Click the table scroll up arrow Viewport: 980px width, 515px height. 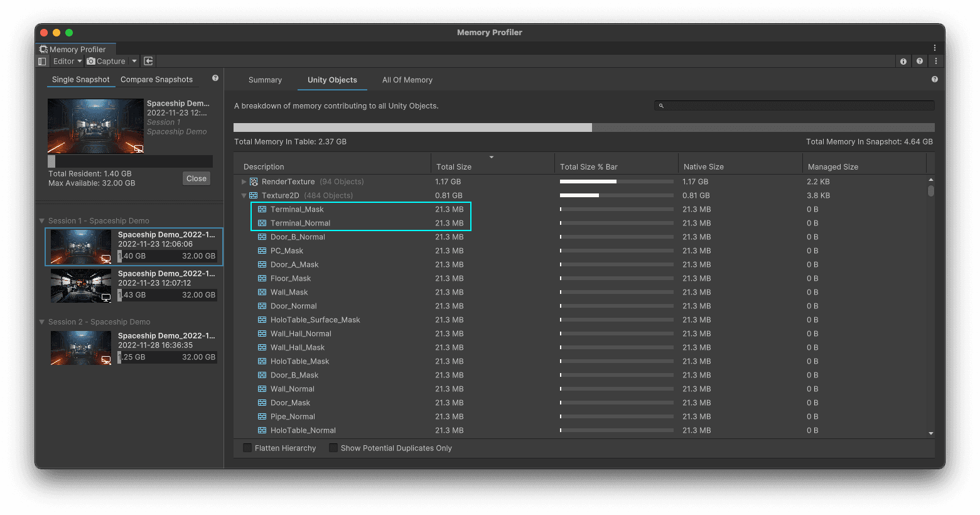tap(931, 180)
